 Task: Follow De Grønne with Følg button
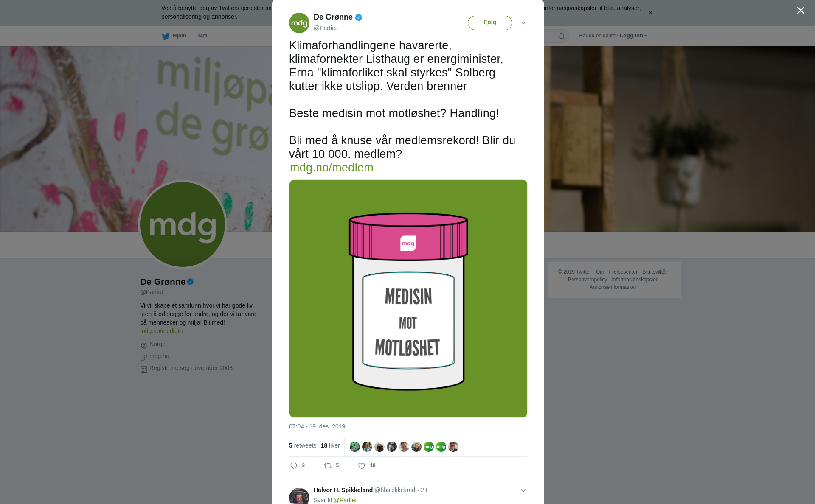(x=490, y=23)
